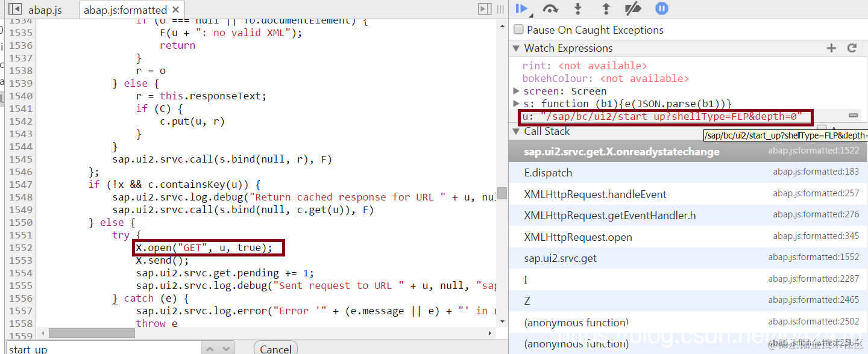Toggle pause on exceptions button
This screenshot has height=354, width=868.
click(x=662, y=8)
